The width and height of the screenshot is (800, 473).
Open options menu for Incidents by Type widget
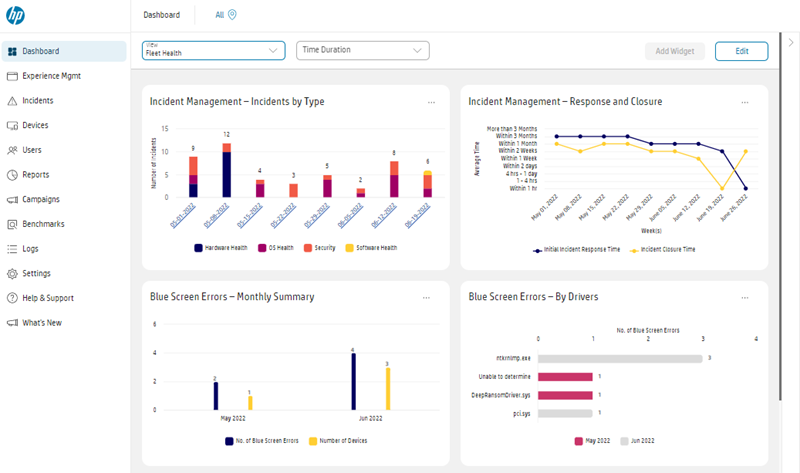tap(431, 102)
